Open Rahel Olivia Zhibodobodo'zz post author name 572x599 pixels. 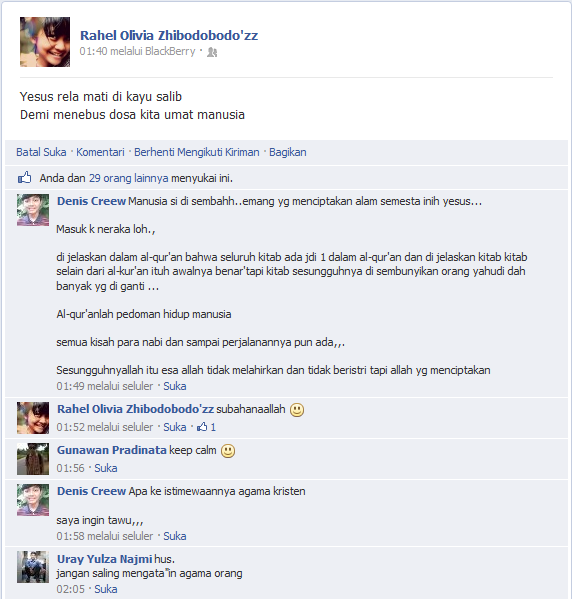(169, 35)
